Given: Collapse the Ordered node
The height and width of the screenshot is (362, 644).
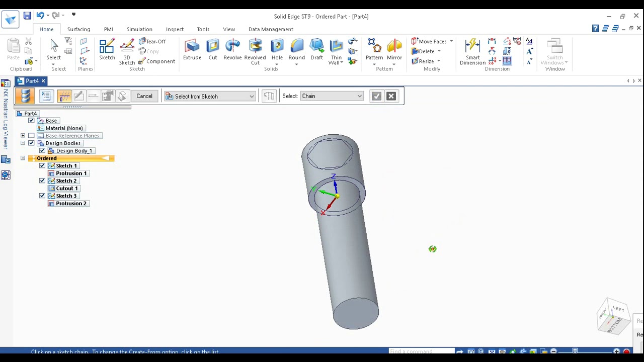Looking at the screenshot, I should tap(23, 158).
